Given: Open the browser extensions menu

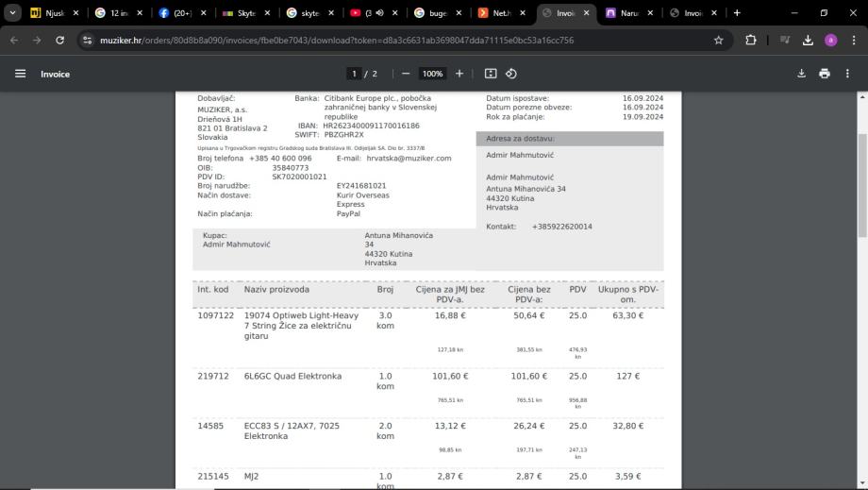Looking at the screenshot, I should (x=751, y=40).
